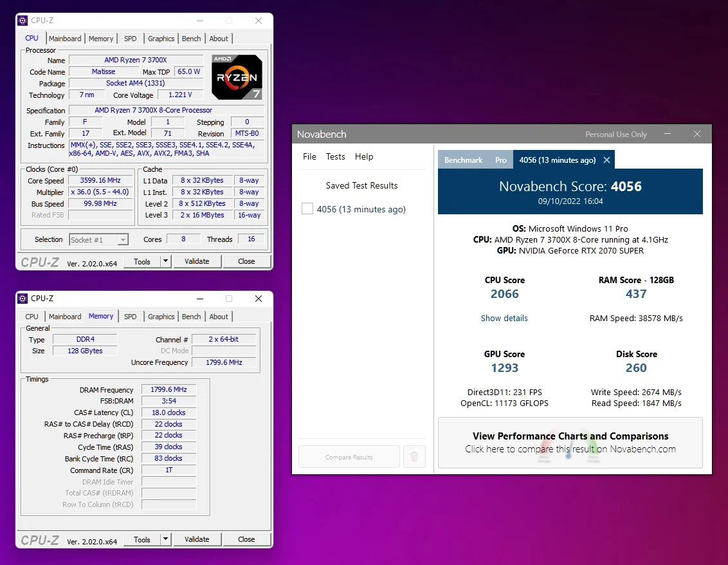
Task: Click Close button in top CPU-Z window
Action: point(246,262)
